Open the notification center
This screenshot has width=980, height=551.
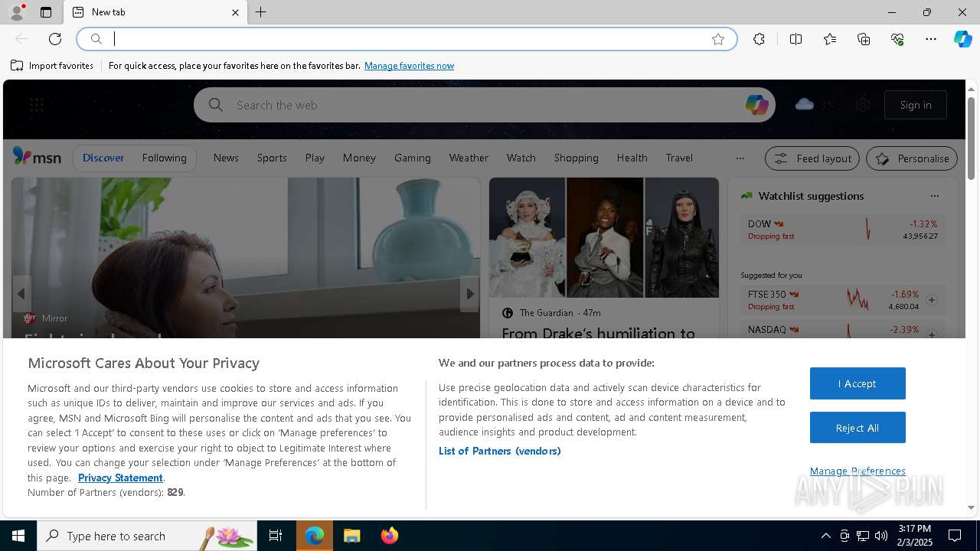coord(955,536)
